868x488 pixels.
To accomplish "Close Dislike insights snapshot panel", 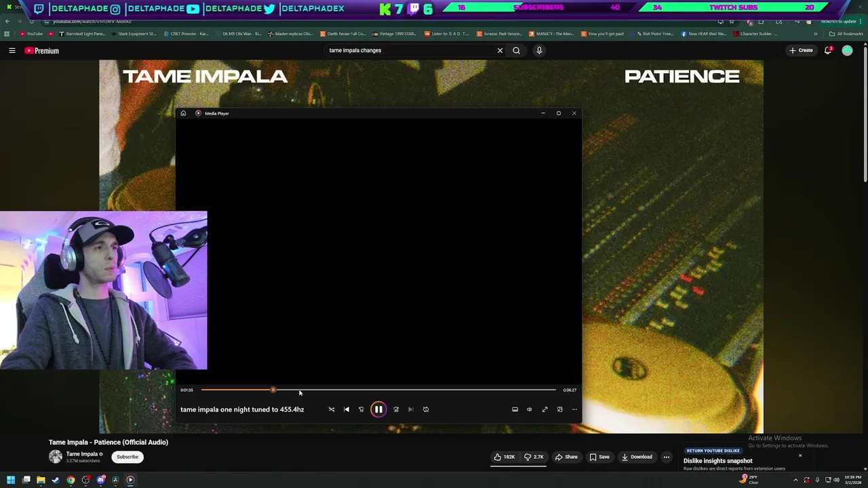I will 800,455.
